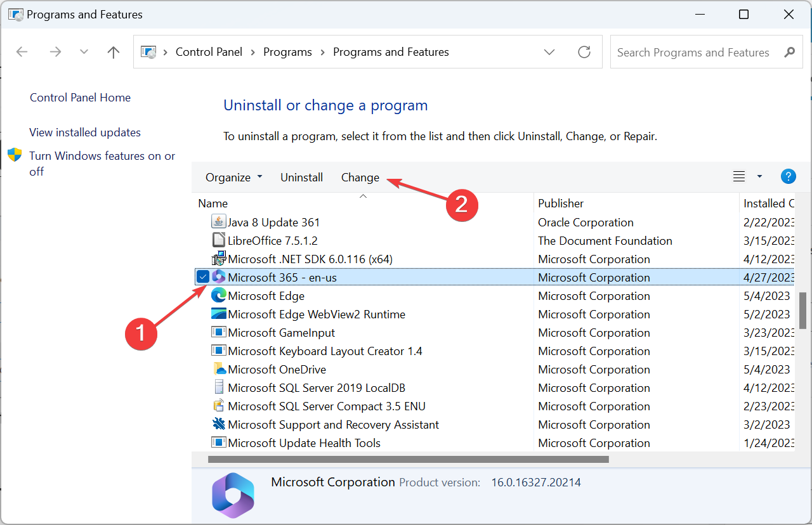The height and width of the screenshot is (525, 812).
Task: Click Uninstall in the toolbar
Action: tap(302, 178)
